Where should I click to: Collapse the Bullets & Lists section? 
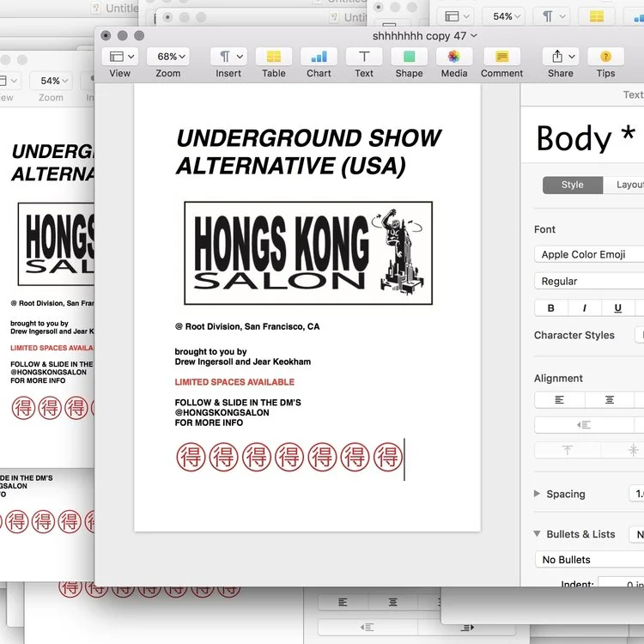pyautogui.click(x=537, y=534)
